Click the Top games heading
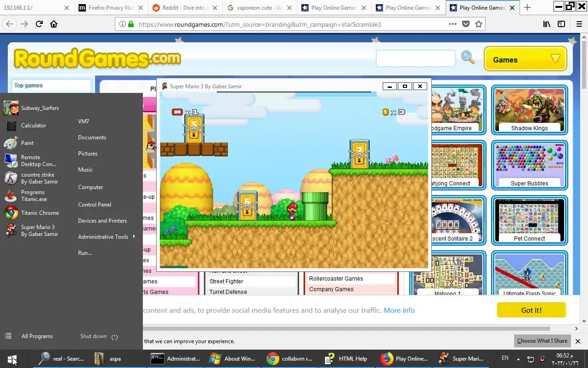Image resolution: width=588 pixels, height=368 pixels. (28, 86)
